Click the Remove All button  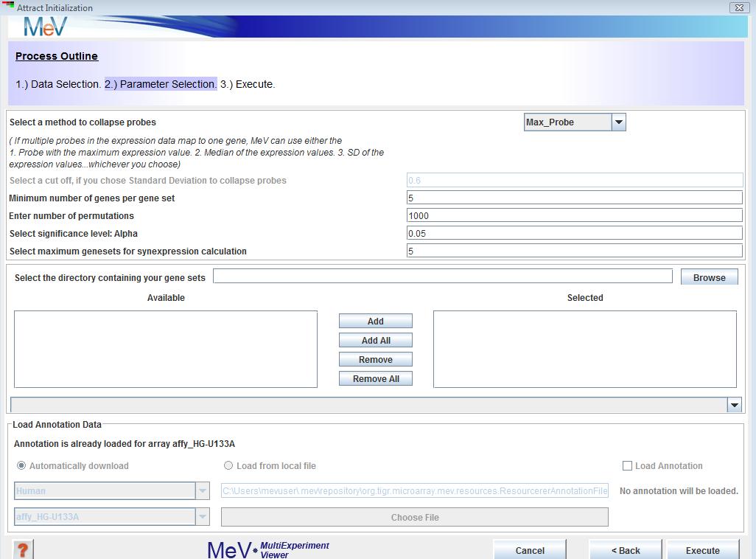point(376,379)
